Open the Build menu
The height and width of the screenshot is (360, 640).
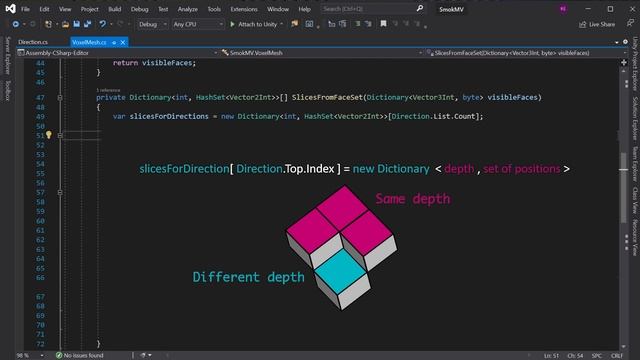point(115,9)
